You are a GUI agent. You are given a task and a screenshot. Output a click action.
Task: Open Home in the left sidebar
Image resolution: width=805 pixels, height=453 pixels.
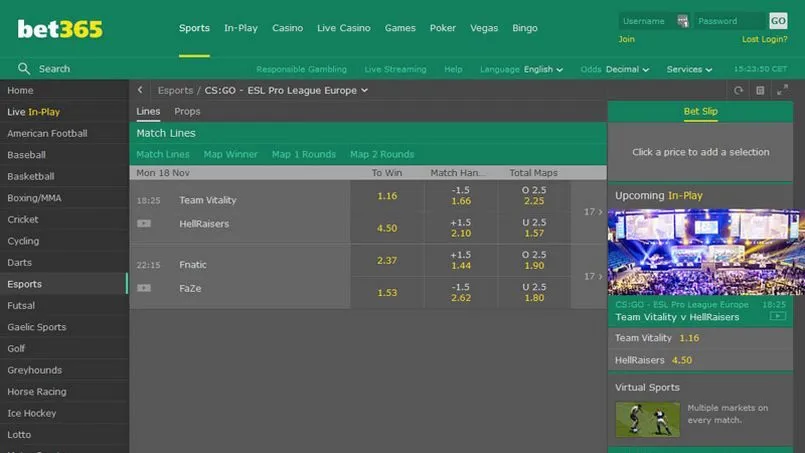click(x=64, y=90)
